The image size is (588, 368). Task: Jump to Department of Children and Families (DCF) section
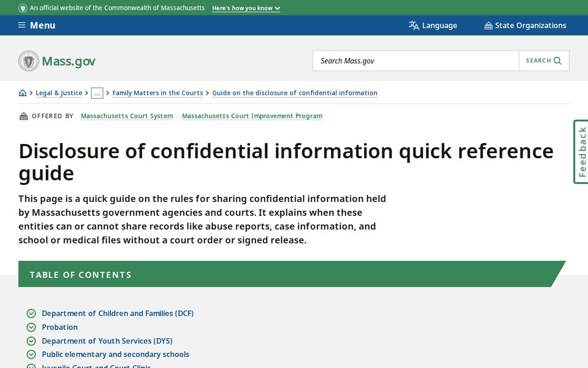point(118,313)
